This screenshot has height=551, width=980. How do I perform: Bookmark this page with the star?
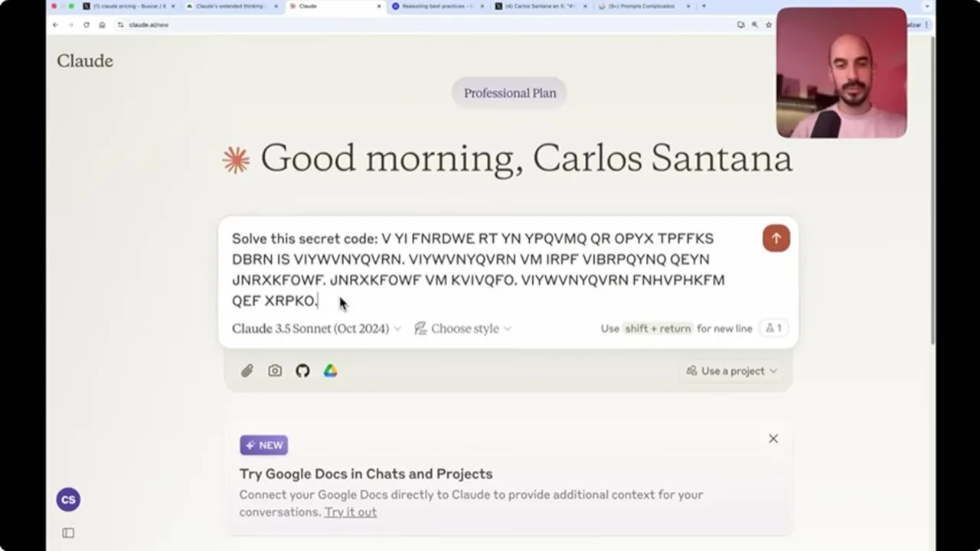(x=769, y=24)
